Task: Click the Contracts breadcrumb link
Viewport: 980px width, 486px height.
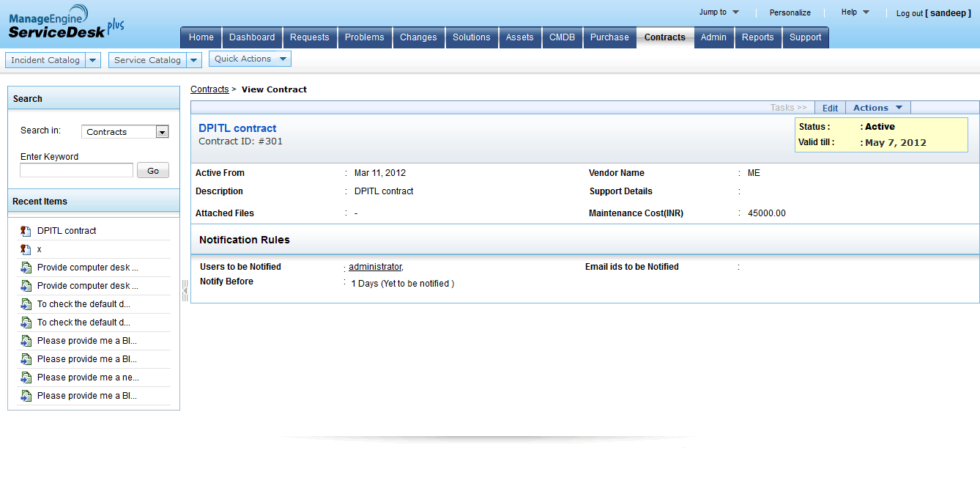Action: coord(209,89)
